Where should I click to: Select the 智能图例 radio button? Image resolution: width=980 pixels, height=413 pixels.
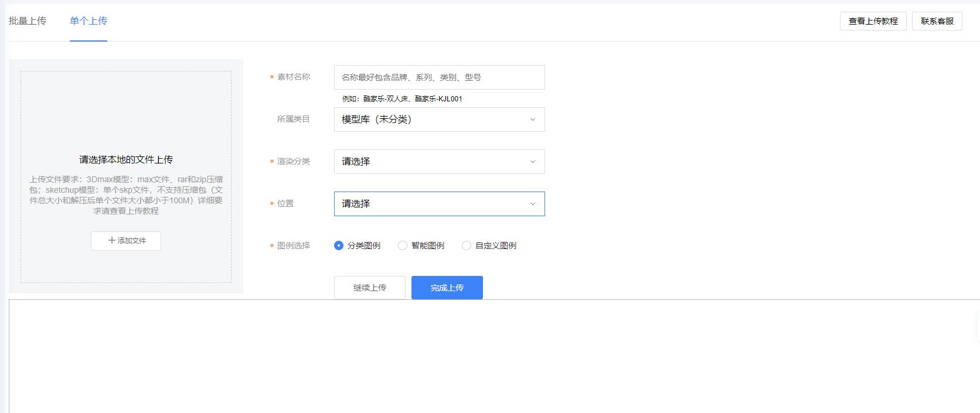click(402, 245)
